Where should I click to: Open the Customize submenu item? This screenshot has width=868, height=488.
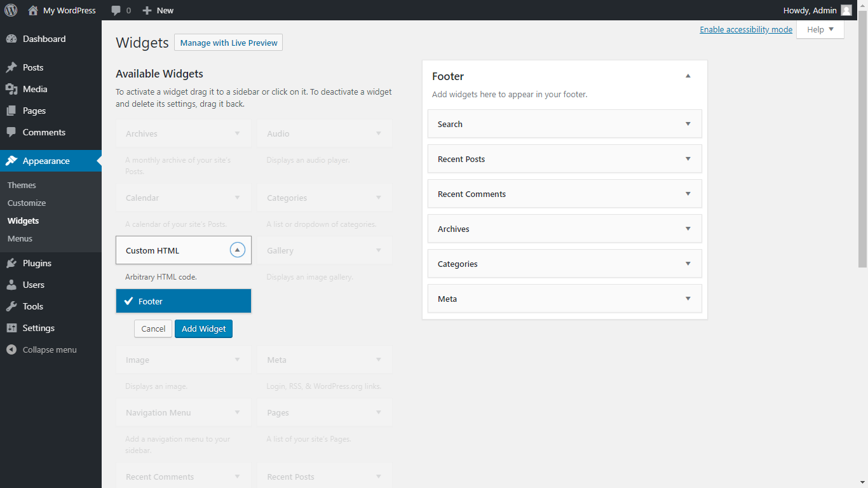[27, 203]
